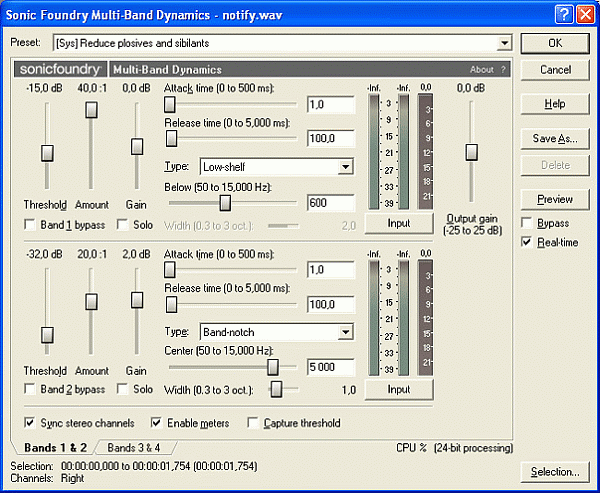
Task: Click the "20,0 :1" amount value
Action: pyautogui.click(x=92, y=254)
